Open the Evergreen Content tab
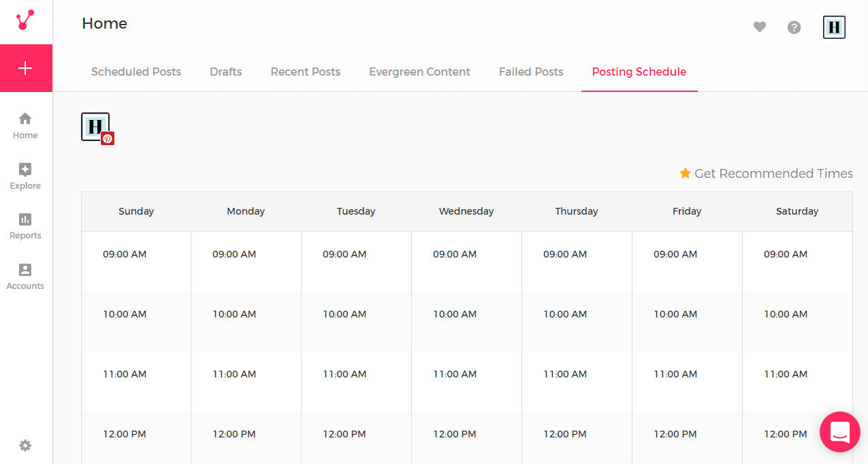Viewport: 868px width, 464px height. (419, 72)
